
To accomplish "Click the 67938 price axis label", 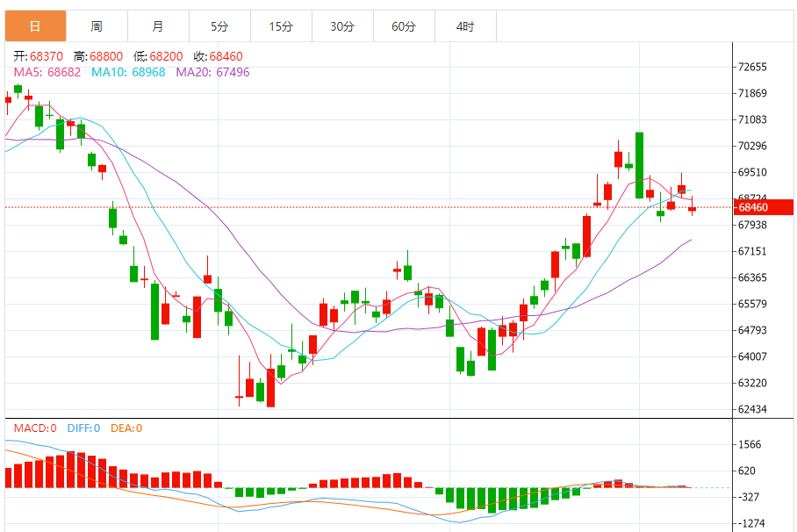I will coord(752,225).
